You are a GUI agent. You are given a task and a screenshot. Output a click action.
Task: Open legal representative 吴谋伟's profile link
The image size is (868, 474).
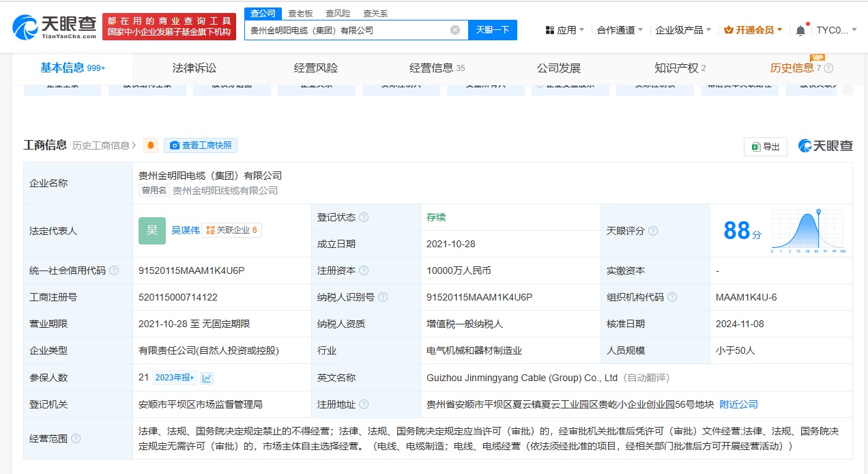186,230
